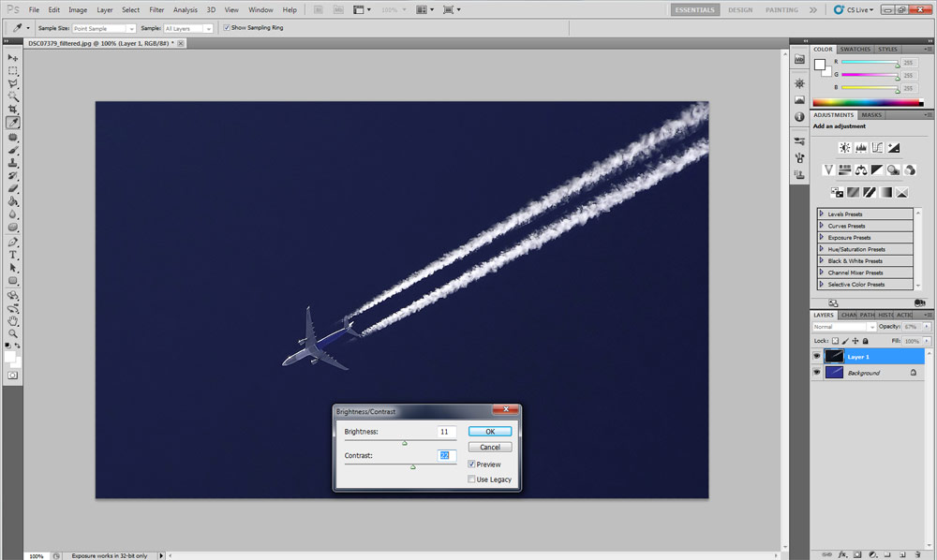Open the Analysis menu
Viewport: 937px width, 560px height.
[186, 10]
